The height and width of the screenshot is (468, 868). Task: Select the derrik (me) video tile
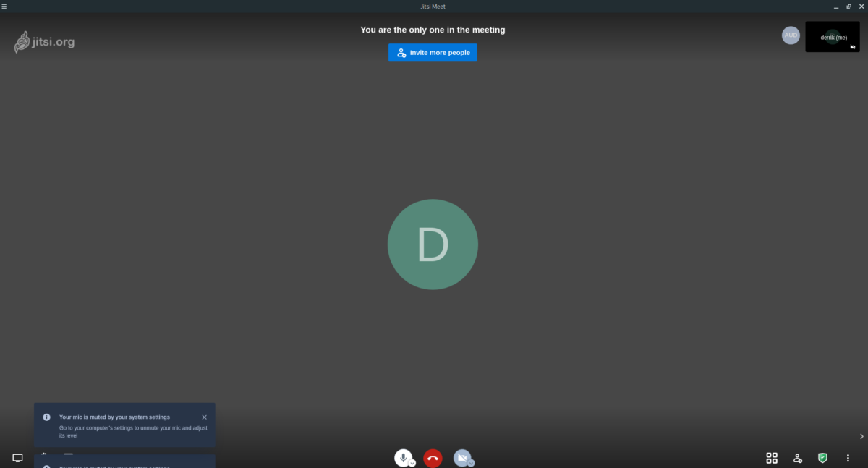(832, 37)
